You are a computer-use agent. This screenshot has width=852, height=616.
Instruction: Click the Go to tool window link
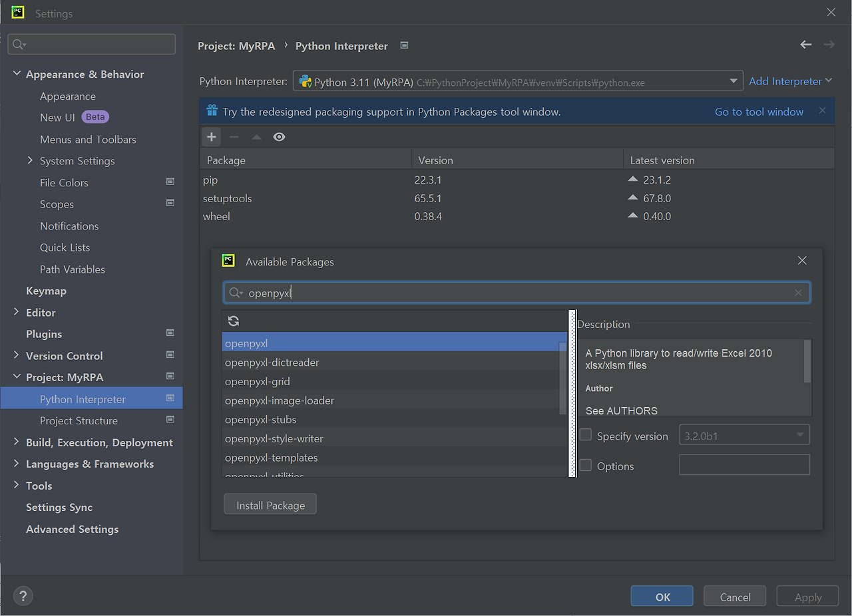pos(759,112)
